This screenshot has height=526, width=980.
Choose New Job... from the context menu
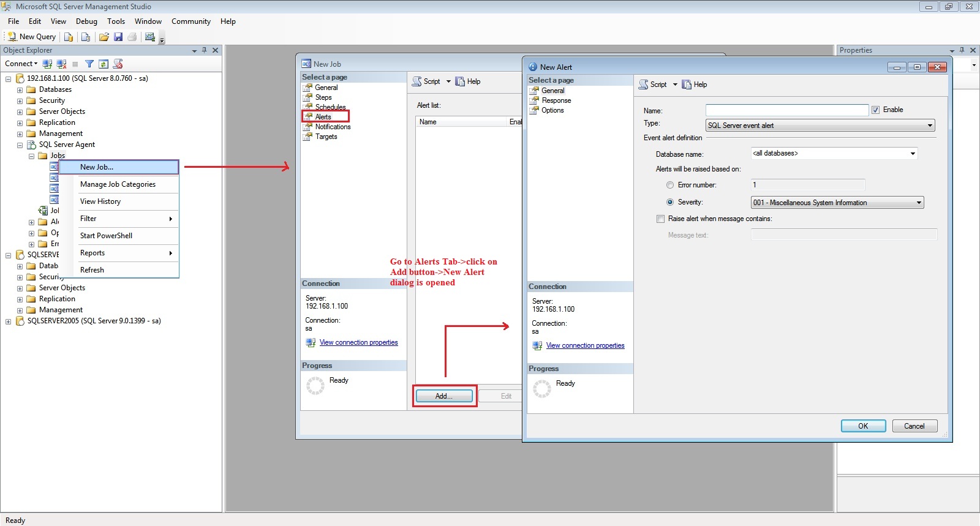[119, 167]
